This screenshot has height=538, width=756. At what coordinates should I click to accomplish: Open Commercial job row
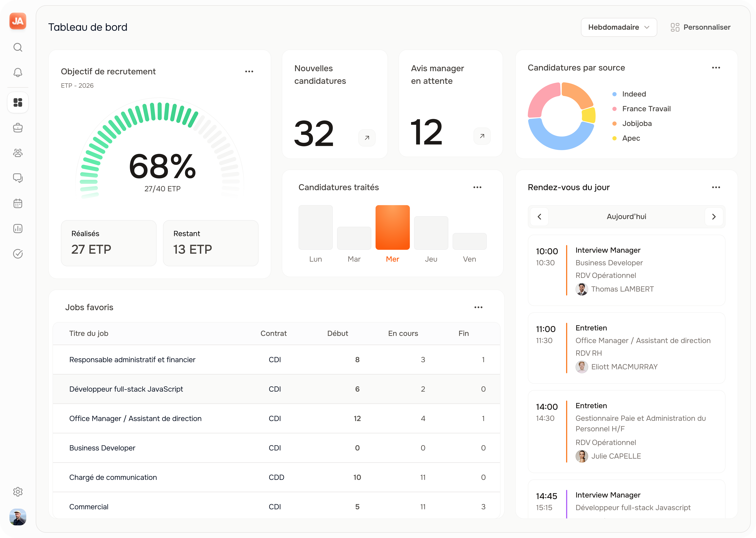(276, 506)
